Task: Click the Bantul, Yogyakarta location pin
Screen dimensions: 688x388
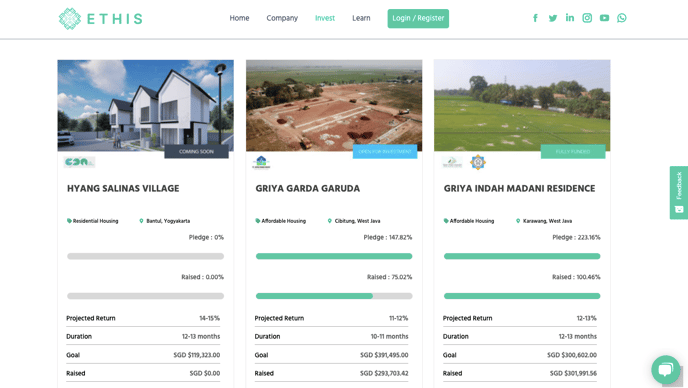Action: (x=141, y=221)
